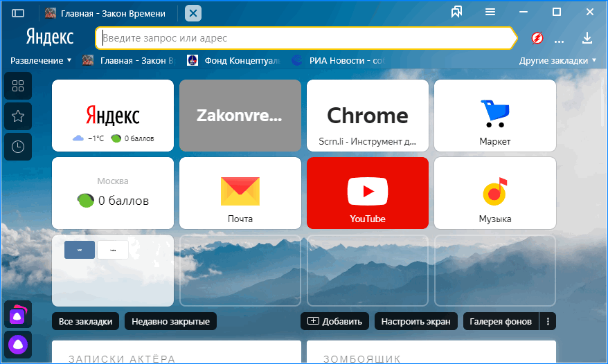Expand the Развлечение bookmarks folder
608x364 pixels.
tap(41, 60)
